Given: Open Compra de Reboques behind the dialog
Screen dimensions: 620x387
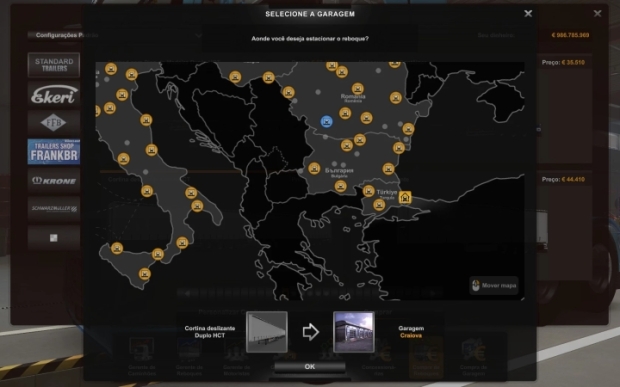Looking at the screenshot, I should point(426,357).
